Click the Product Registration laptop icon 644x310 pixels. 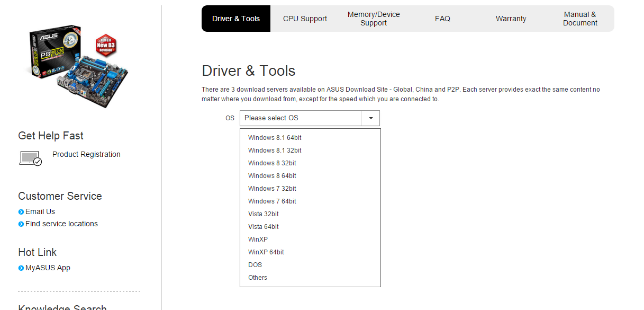pos(30,158)
